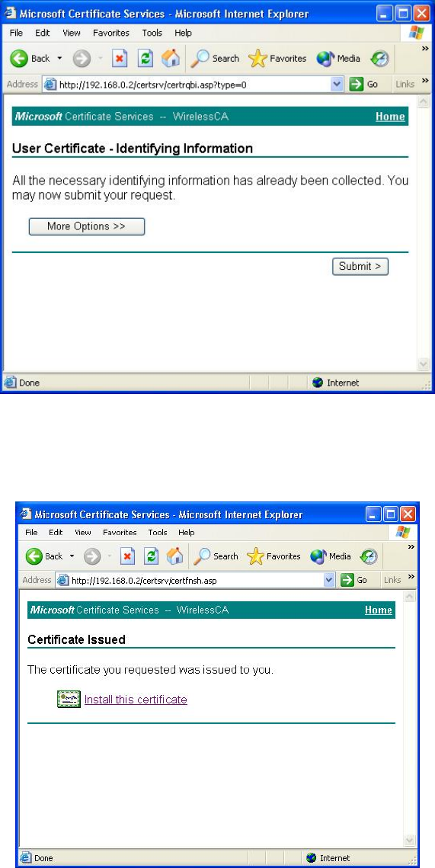Viewport: 435px width, 868px height.
Task: Click the certificate icon beside Install this certificate
Action: 69,700
